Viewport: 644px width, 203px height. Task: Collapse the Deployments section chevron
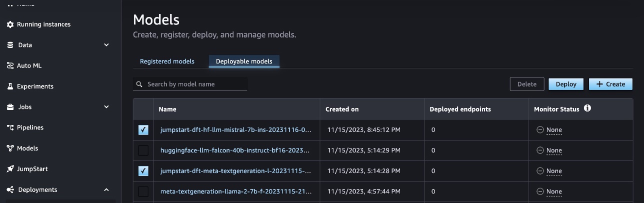point(106,189)
